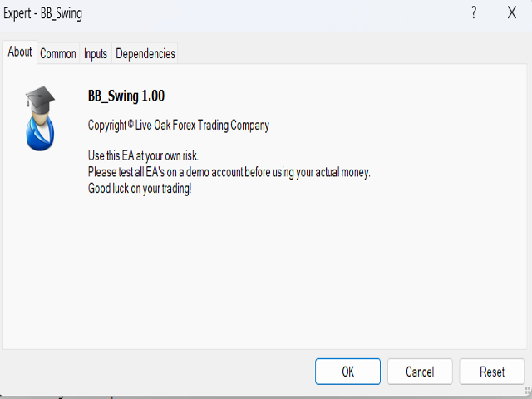Image resolution: width=532 pixels, height=399 pixels.
Task: Click the BB_Swing 1.00 title text
Action: point(126,96)
